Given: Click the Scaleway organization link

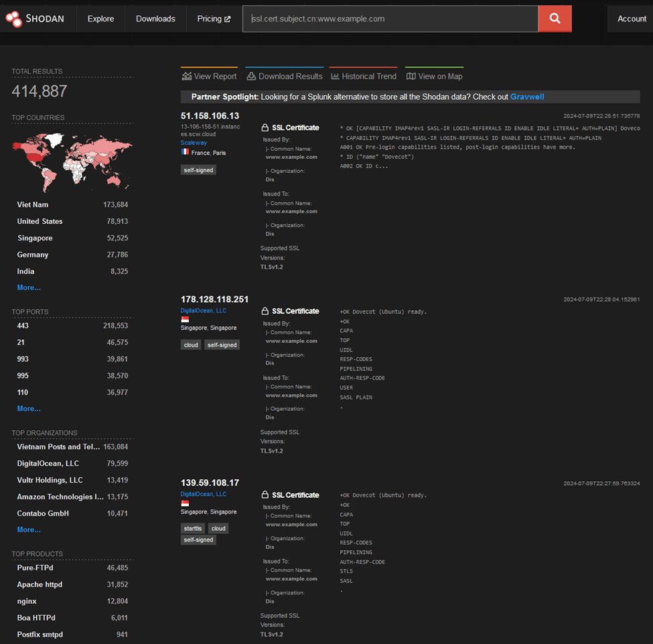Looking at the screenshot, I should [x=194, y=143].
